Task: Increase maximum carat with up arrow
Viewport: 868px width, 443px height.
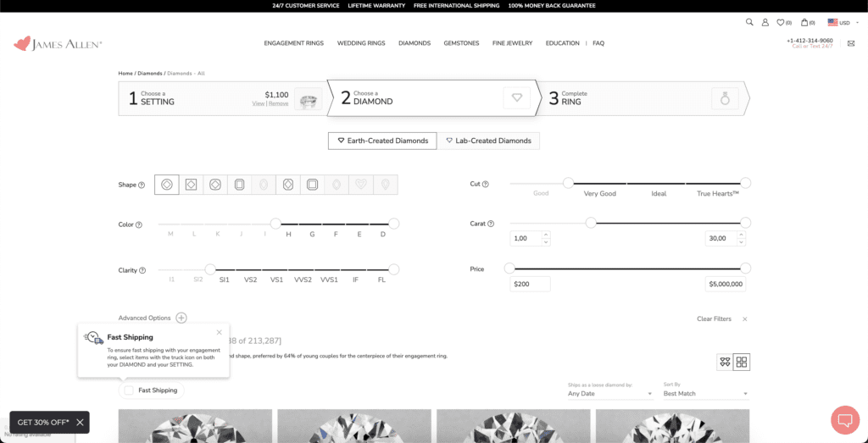Action: (741, 235)
